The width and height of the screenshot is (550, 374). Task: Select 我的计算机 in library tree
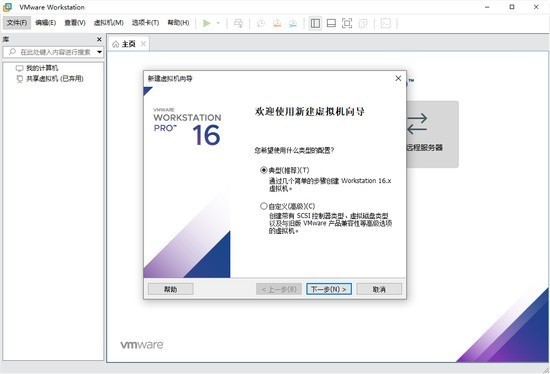(42, 68)
